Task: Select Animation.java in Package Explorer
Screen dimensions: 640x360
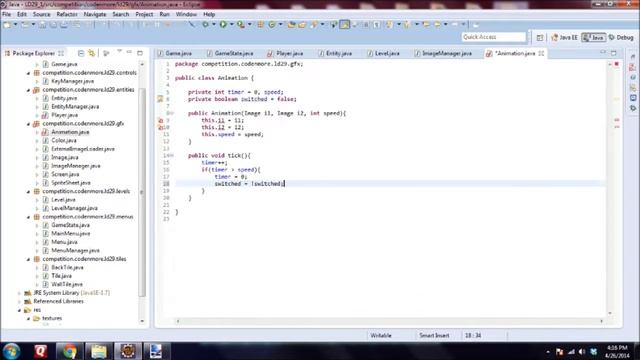Action: coord(70,132)
